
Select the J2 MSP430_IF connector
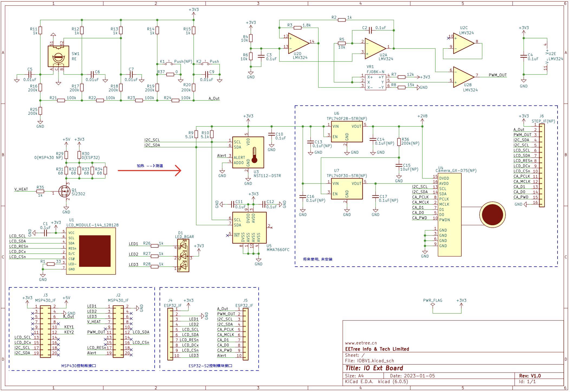click(x=118, y=332)
